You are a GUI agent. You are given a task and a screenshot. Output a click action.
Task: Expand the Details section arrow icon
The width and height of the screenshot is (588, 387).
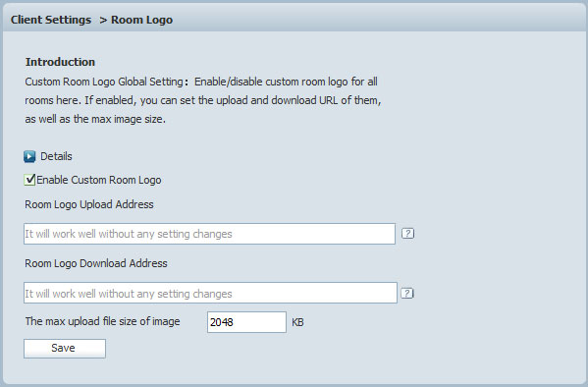[x=29, y=156]
